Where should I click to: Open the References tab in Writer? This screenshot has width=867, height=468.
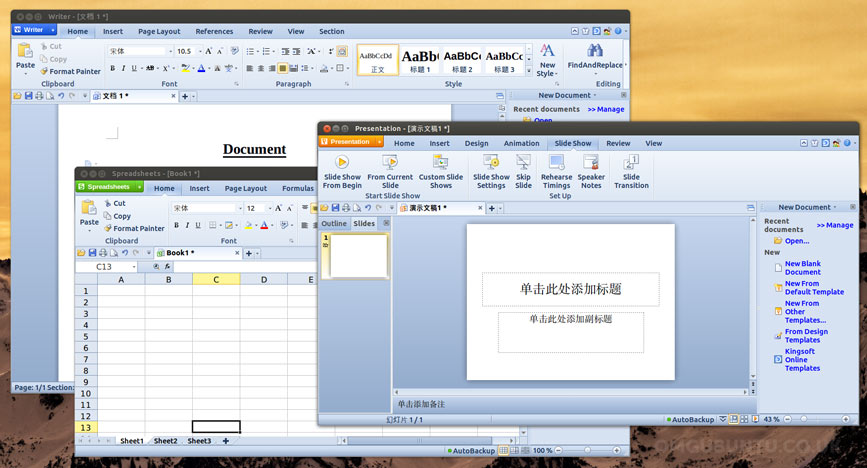tap(214, 31)
